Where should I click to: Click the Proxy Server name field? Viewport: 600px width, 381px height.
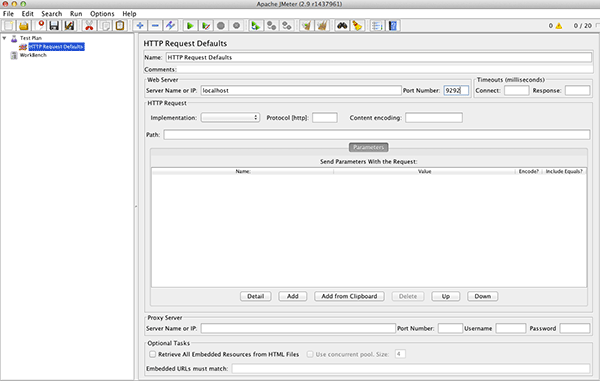click(x=298, y=328)
